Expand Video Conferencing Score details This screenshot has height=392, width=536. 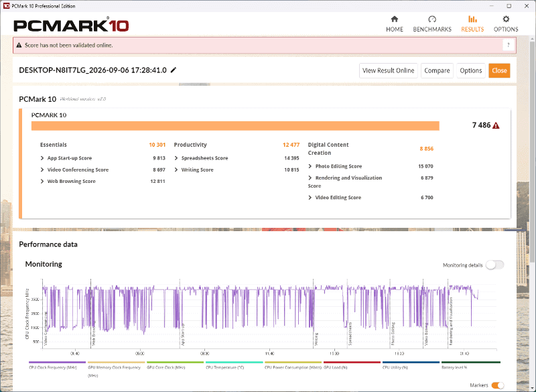click(x=42, y=170)
